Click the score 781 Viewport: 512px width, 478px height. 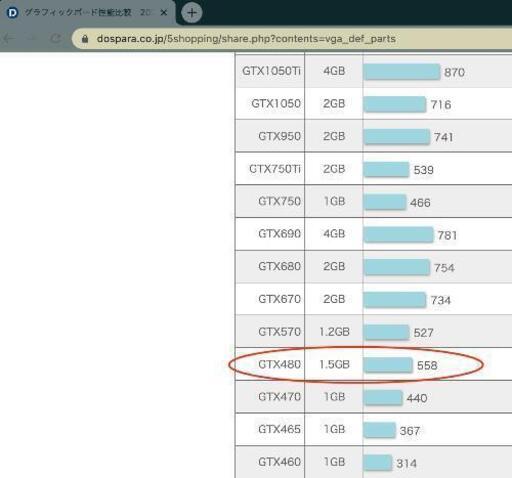pyautogui.click(x=447, y=235)
